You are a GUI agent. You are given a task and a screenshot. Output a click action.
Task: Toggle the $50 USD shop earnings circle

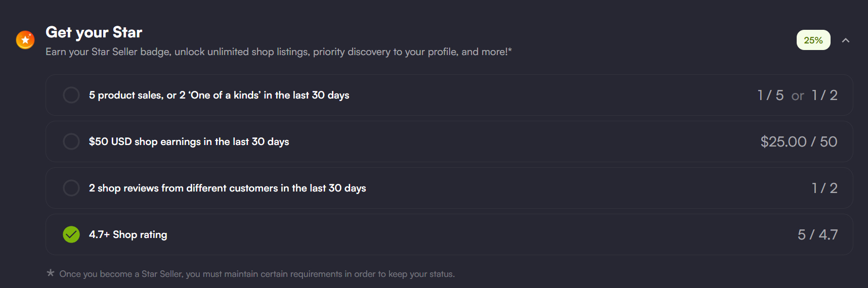(x=71, y=141)
